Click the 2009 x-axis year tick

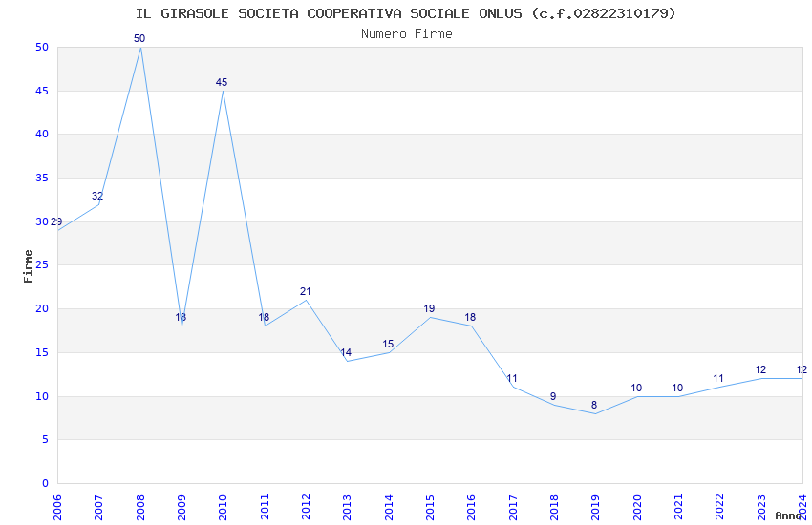182,507
